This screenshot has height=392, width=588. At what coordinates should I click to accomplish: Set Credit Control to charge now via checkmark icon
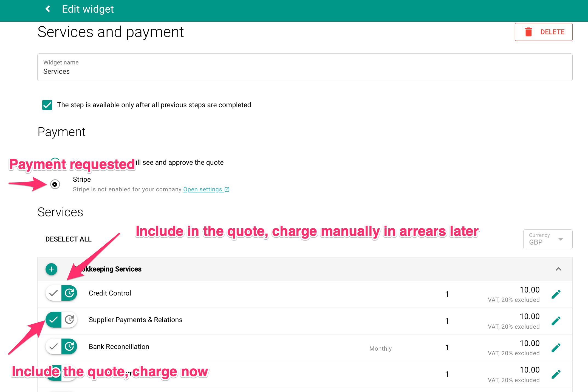coord(53,293)
